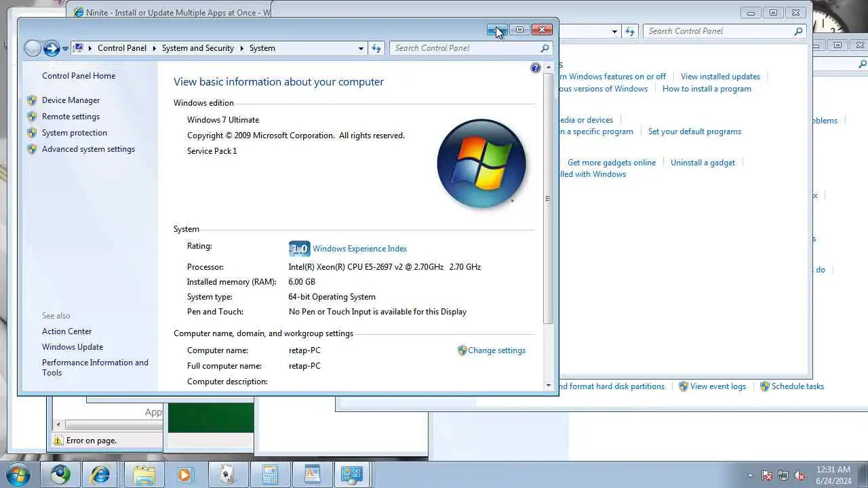This screenshot has width=868, height=488.
Task: Select the 'Windows 7 Ultimate' edition text
Action: (x=223, y=120)
